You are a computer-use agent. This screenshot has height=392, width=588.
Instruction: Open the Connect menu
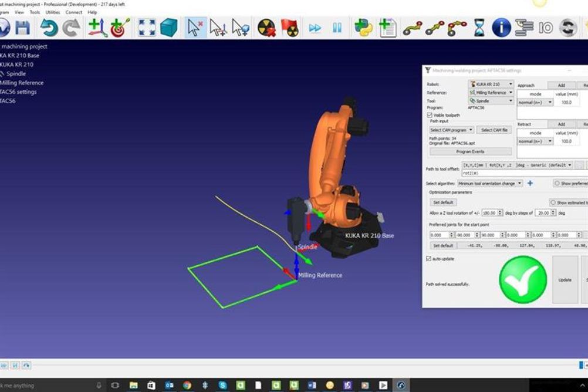(73, 12)
